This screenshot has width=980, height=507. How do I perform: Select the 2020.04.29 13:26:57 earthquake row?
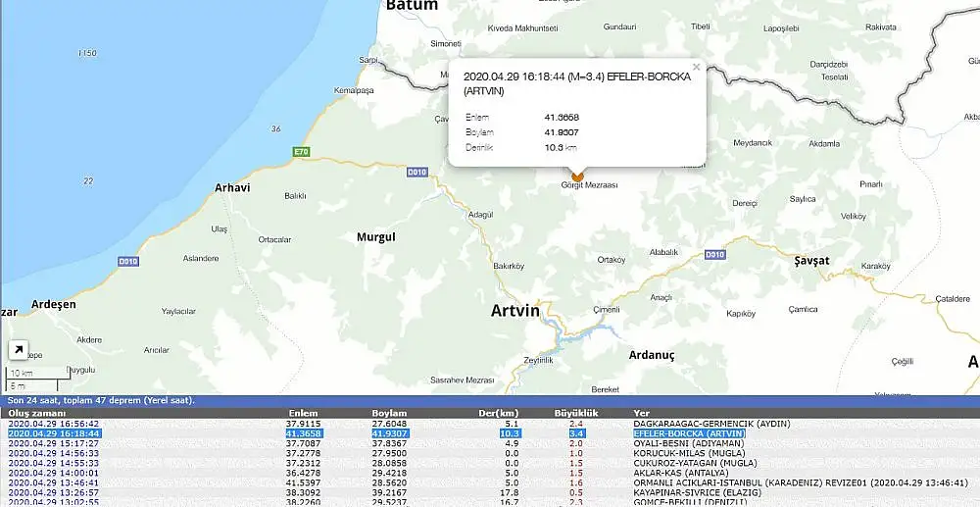pyautogui.click(x=490, y=493)
